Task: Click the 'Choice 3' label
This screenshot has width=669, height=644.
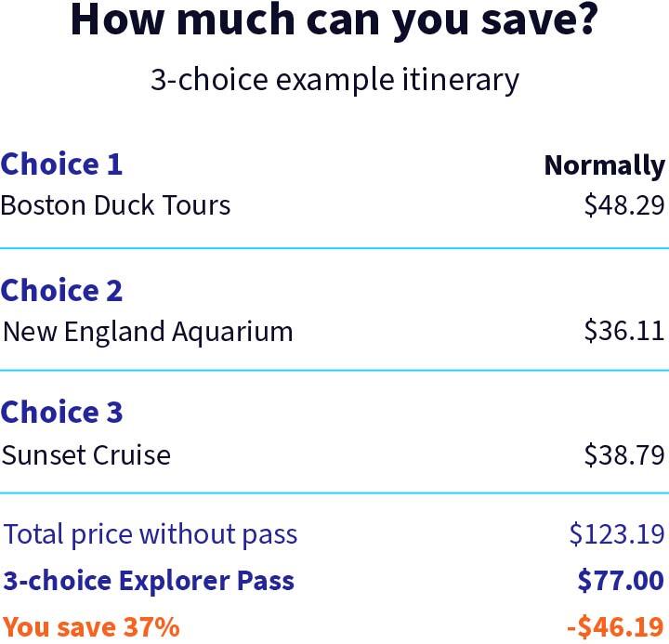Action: click(x=61, y=413)
